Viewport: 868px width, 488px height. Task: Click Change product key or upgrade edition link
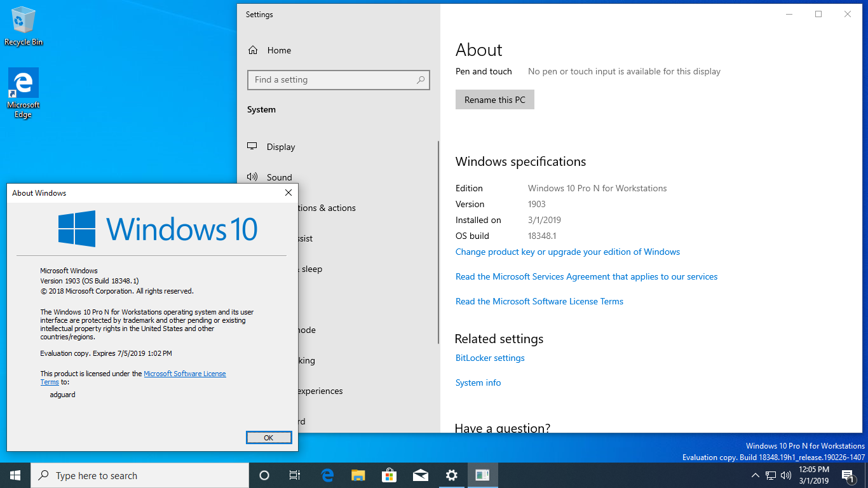(567, 252)
